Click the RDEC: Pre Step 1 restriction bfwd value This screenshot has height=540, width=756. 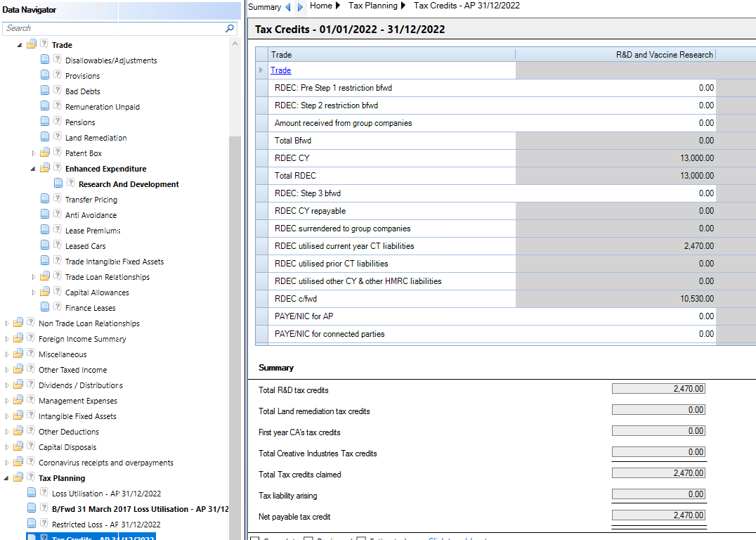pyautogui.click(x=615, y=88)
